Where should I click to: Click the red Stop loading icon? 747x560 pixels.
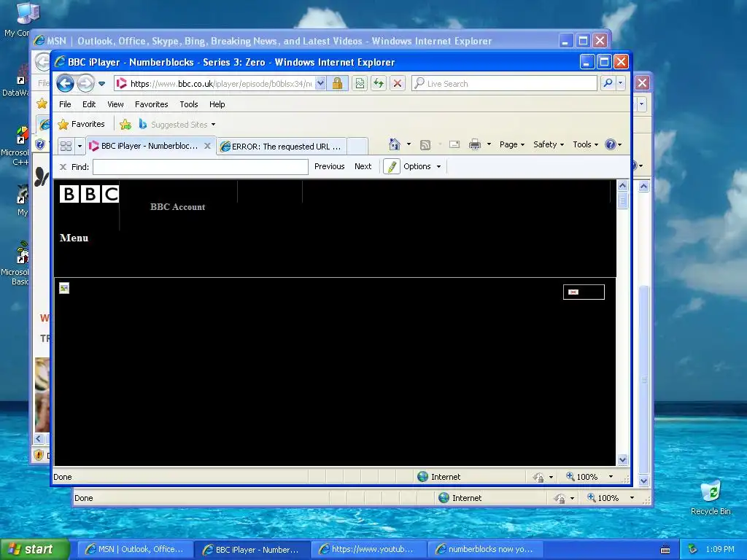point(398,83)
